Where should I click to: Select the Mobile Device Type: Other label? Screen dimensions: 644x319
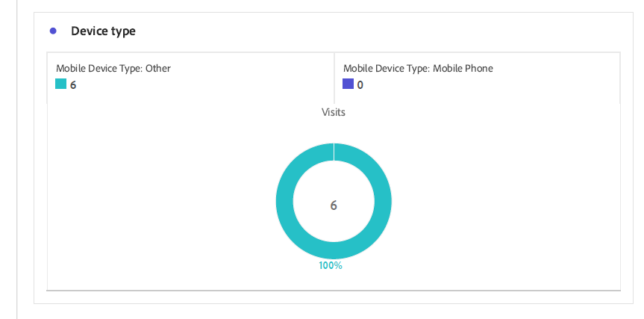113,68
